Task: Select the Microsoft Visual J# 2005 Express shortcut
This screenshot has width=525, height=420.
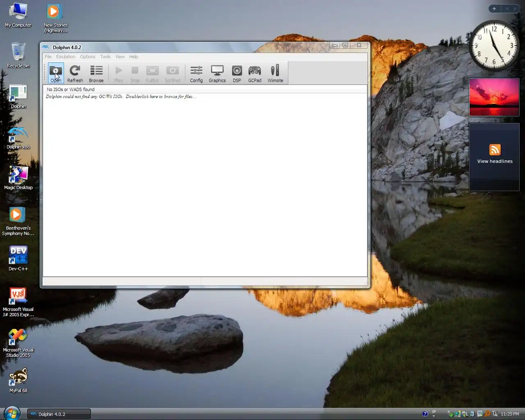Action: tap(18, 302)
